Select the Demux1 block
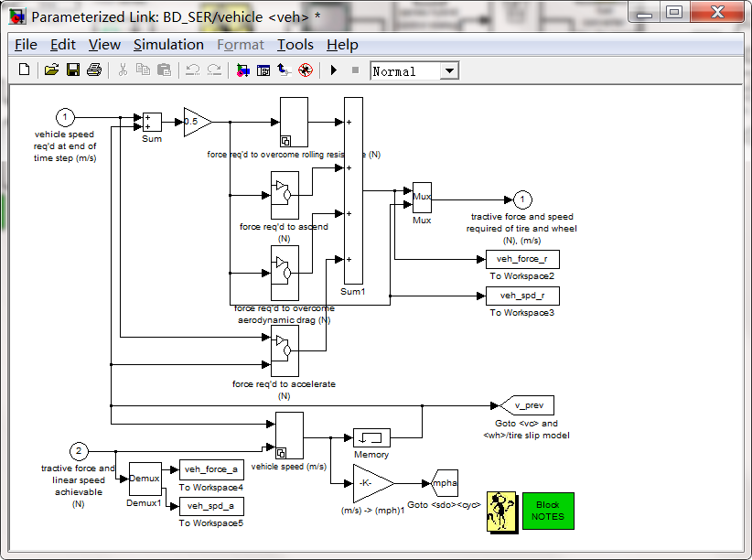The width and height of the screenshot is (752, 560). click(145, 479)
